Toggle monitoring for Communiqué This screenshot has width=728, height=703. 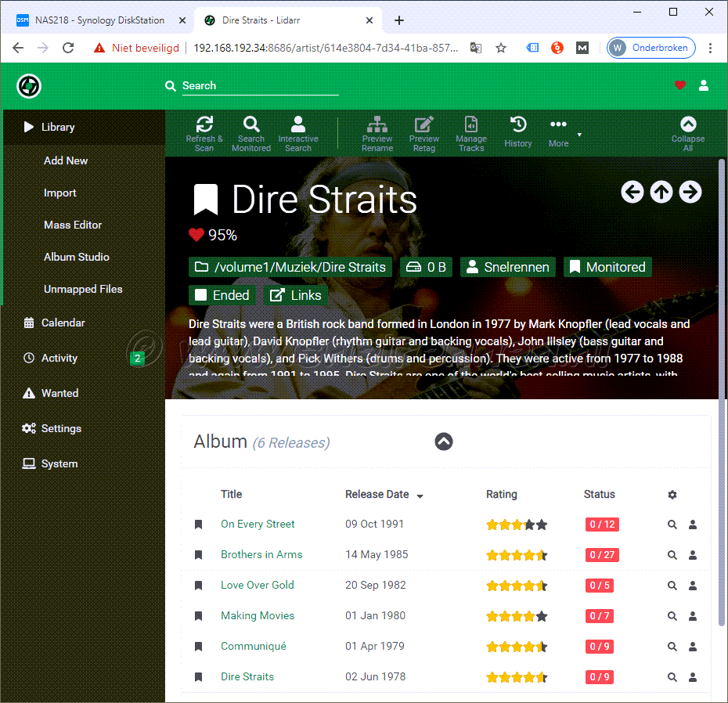(198, 647)
